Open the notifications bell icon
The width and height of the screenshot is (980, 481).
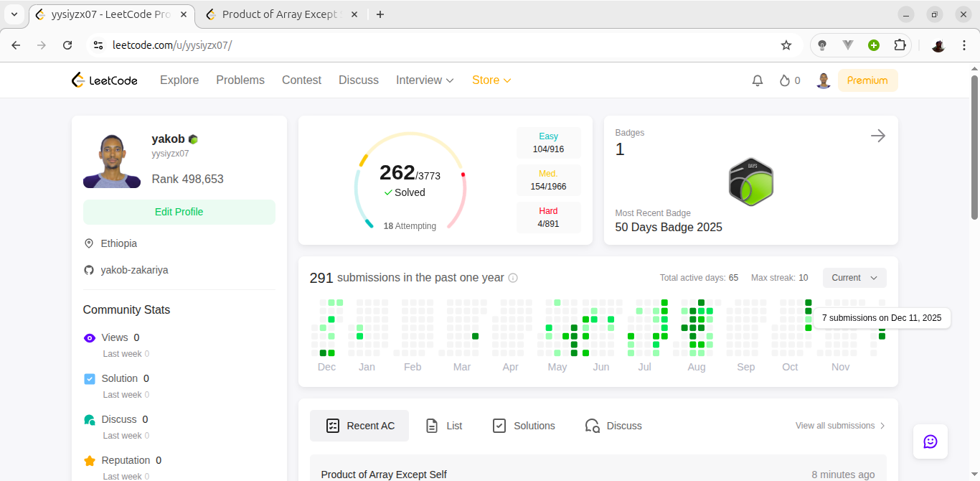click(x=758, y=80)
